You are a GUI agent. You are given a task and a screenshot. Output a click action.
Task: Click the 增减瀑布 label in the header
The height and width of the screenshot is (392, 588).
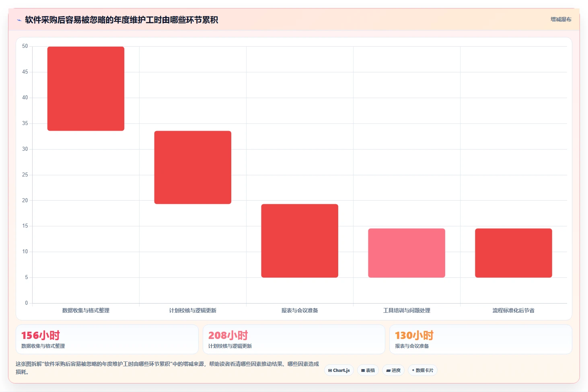click(561, 19)
